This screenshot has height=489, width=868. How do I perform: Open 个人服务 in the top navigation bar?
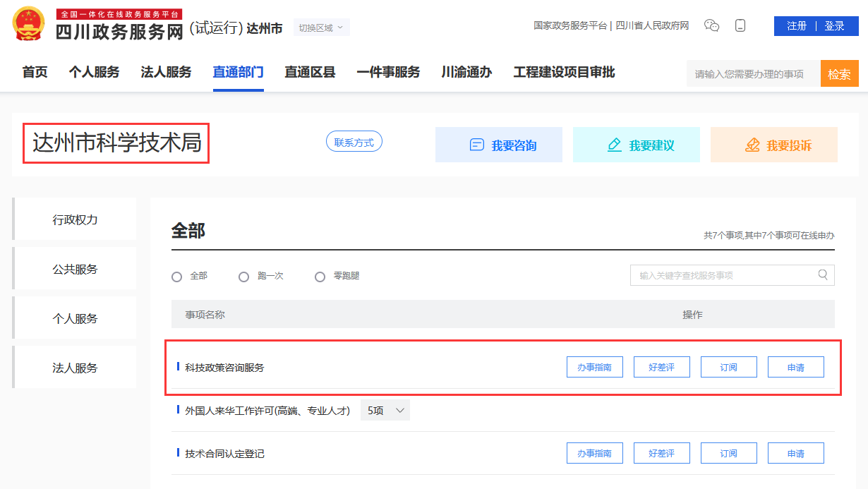(x=94, y=72)
